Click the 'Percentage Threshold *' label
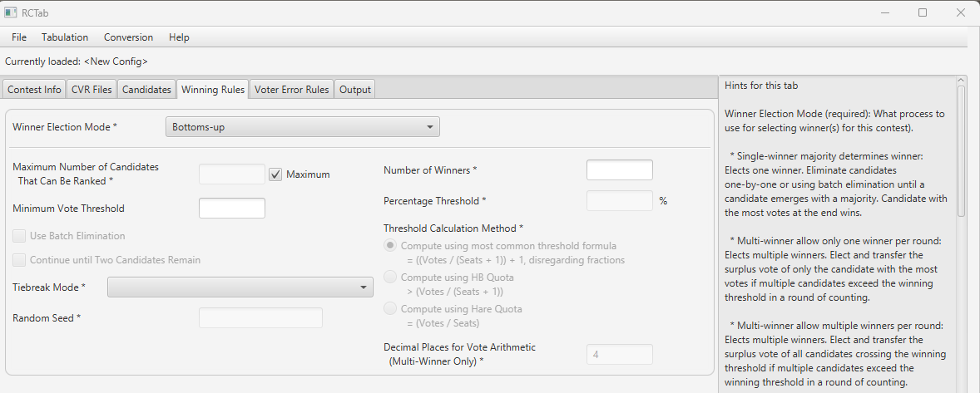Image resolution: width=980 pixels, height=393 pixels. click(435, 201)
